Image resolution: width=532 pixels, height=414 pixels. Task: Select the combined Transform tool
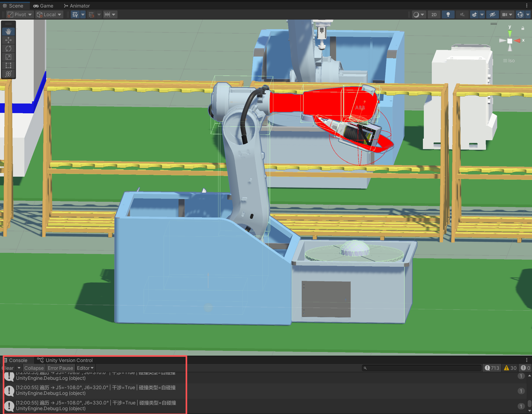coord(8,74)
